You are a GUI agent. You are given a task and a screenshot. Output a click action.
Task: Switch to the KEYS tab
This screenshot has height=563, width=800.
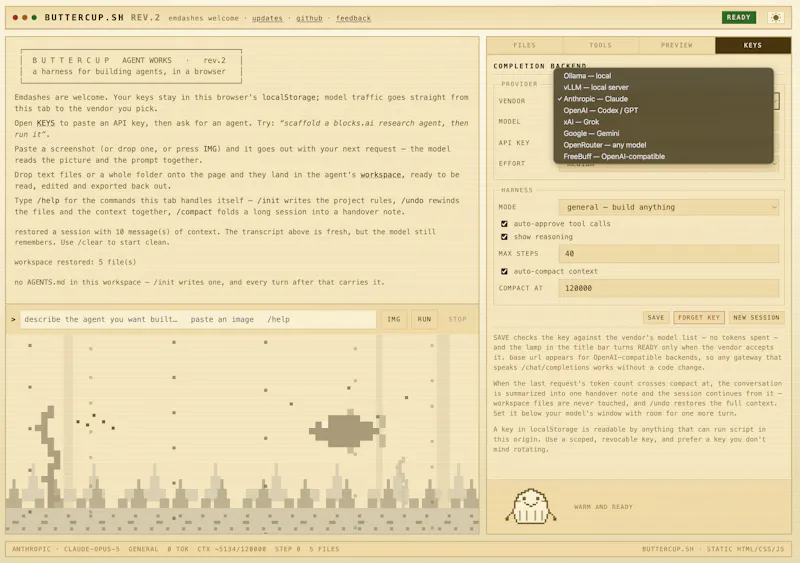(753, 45)
